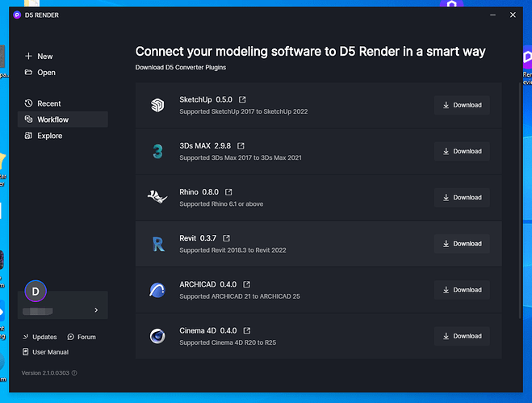Expand the account panel chevron
532x403 pixels.
point(96,310)
